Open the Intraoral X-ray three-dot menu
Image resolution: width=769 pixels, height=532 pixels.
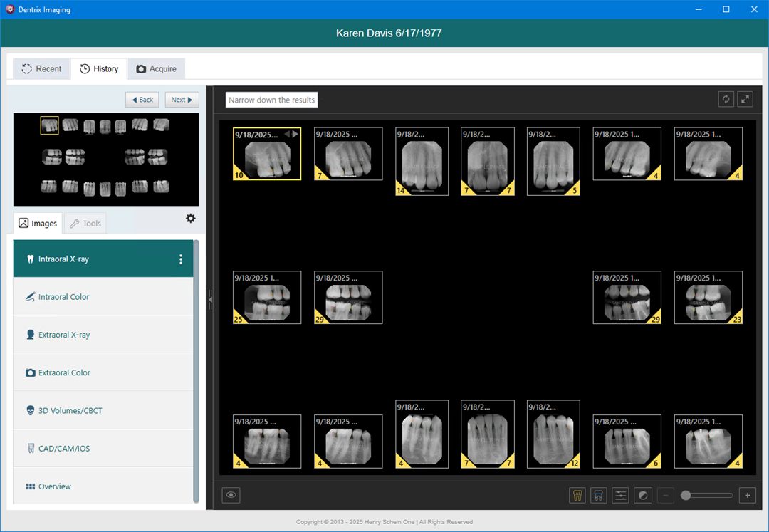(x=181, y=259)
